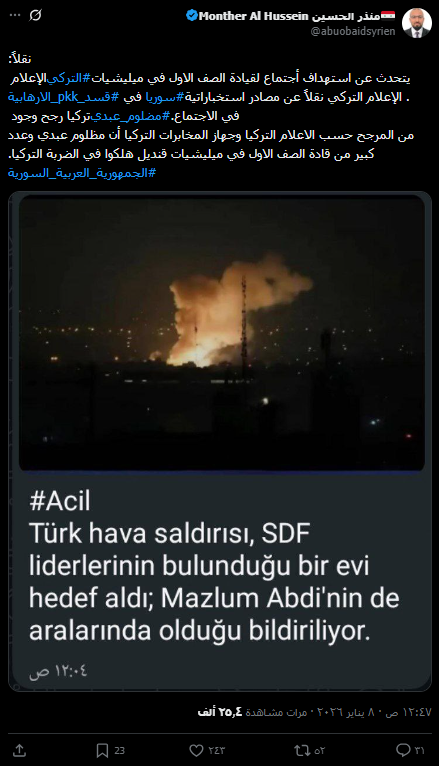Open the three-dots more options menu
439x766 pixels.
click(x=15, y=16)
